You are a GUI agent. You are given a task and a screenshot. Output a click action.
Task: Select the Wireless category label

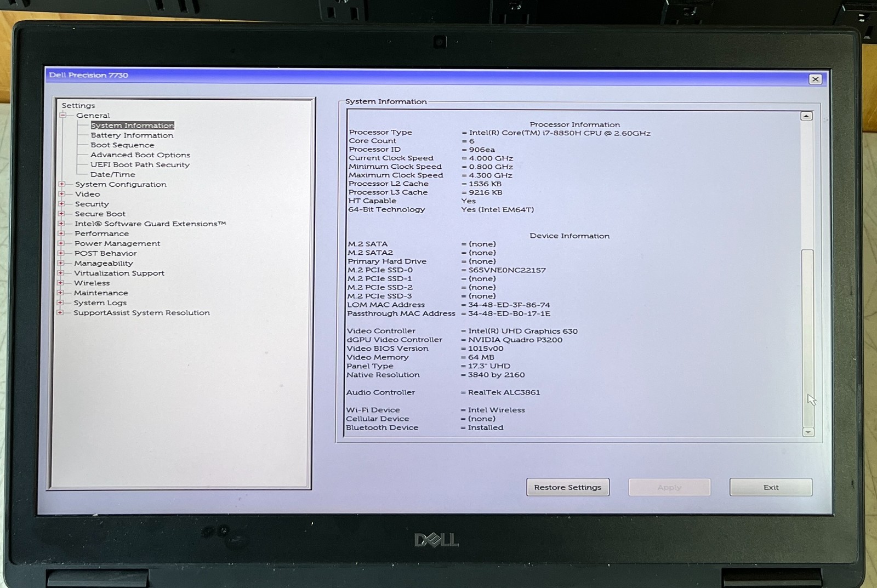click(x=92, y=283)
